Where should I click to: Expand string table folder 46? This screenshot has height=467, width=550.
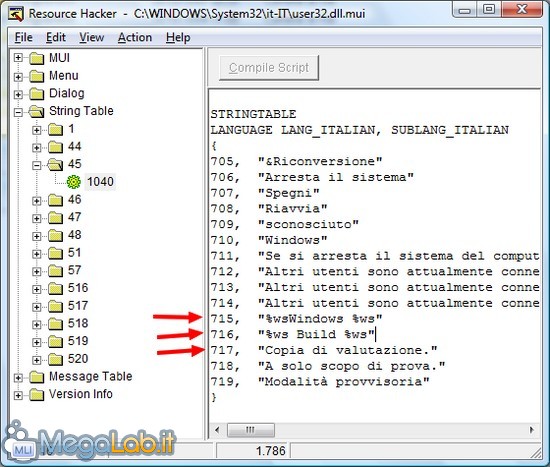pos(36,201)
